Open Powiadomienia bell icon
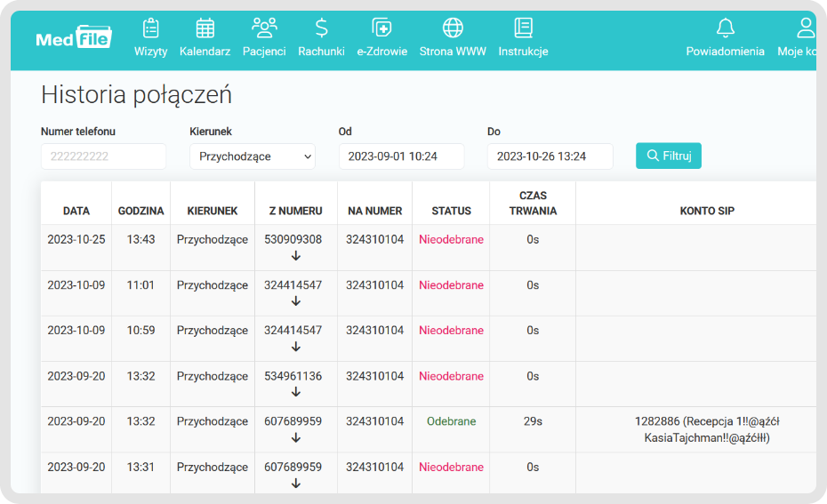Image resolution: width=827 pixels, height=504 pixels. click(725, 28)
